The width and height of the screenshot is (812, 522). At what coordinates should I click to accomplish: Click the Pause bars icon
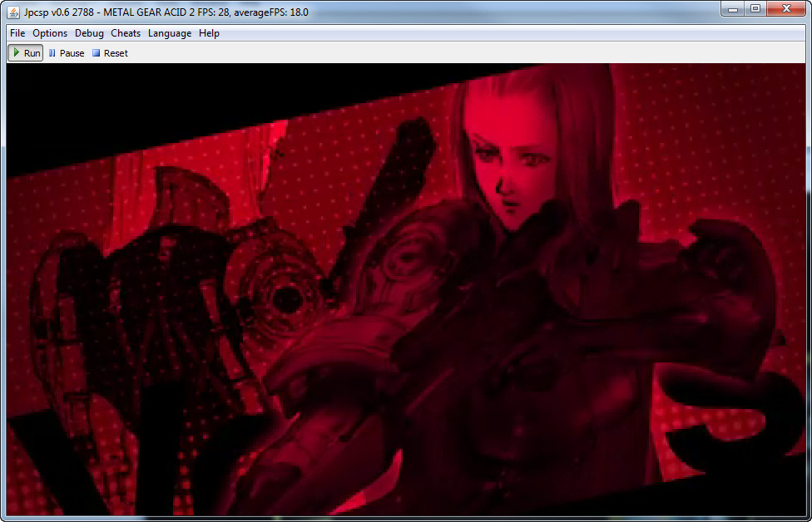[52, 53]
